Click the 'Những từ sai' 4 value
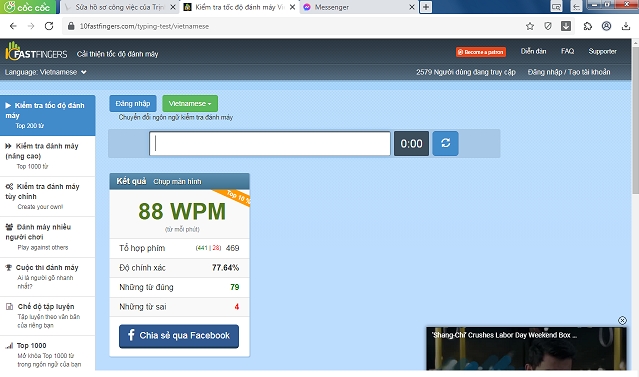Viewport: 639px width, 377px height. pos(236,306)
